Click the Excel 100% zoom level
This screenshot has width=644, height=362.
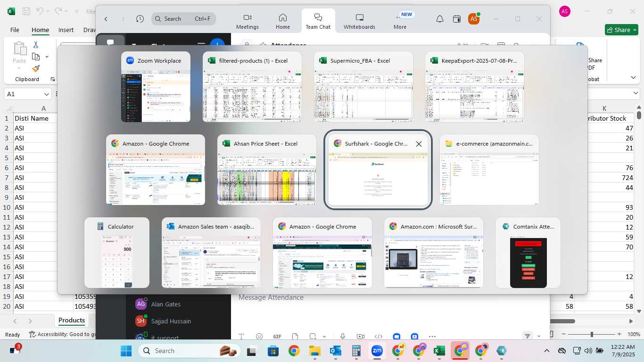click(x=634, y=334)
